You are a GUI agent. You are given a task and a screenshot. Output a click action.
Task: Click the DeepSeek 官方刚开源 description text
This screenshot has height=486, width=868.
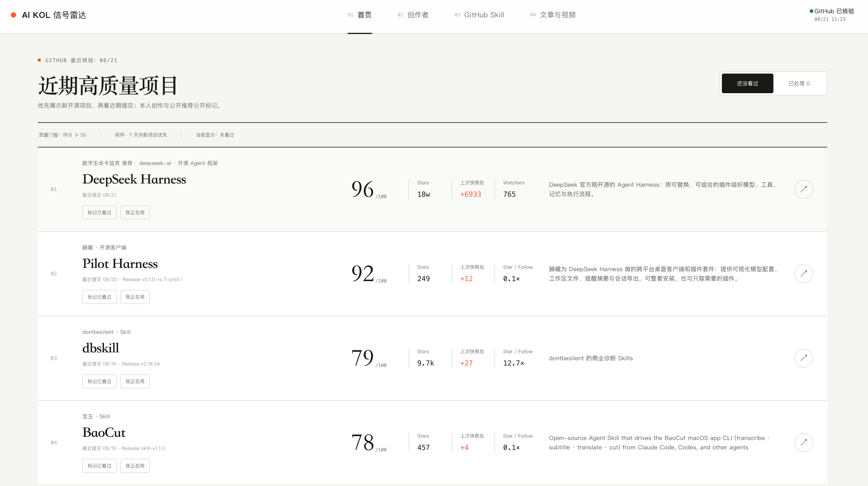pyautogui.click(x=663, y=189)
